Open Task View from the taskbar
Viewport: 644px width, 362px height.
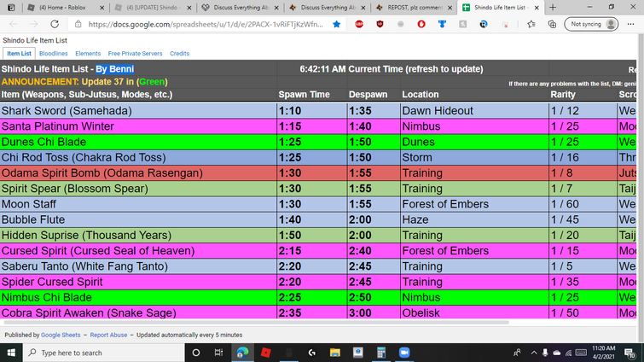pos(218,353)
